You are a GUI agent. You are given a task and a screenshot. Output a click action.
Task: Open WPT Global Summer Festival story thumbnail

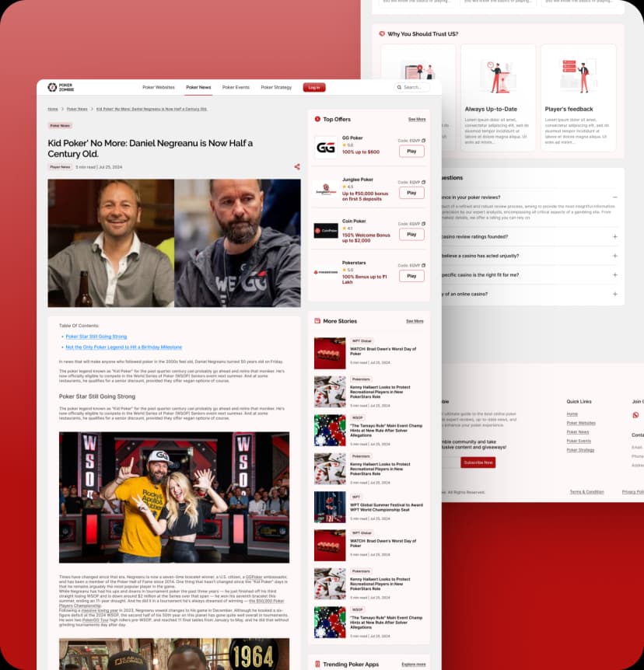pyautogui.click(x=330, y=507)
